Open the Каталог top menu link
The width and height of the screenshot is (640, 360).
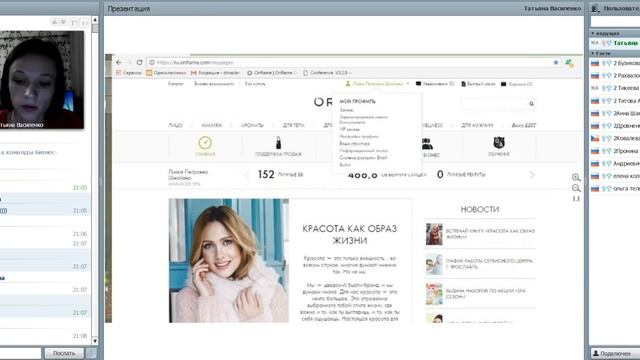point(176,84)
